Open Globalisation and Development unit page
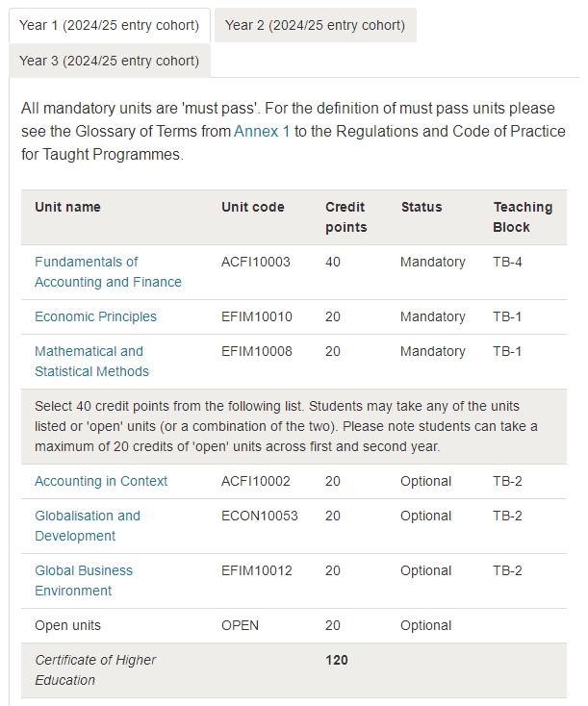Viewport: 588px width, 706px height. coord(88,525)
